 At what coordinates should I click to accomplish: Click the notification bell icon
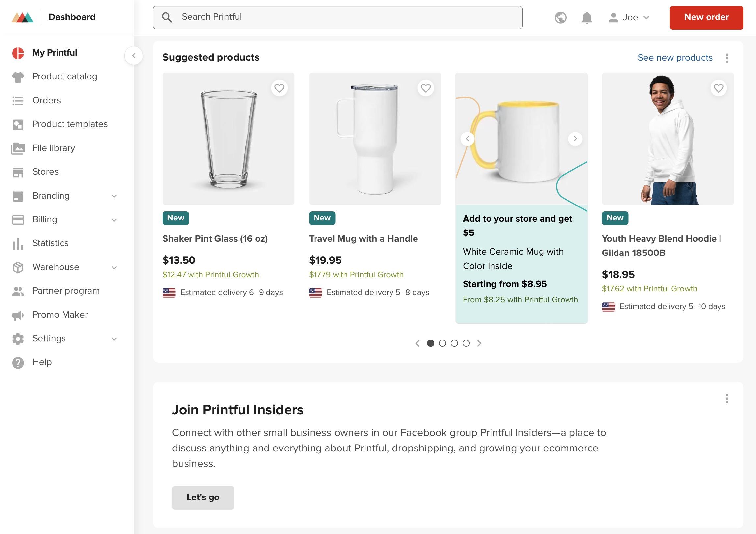point(587,17)
